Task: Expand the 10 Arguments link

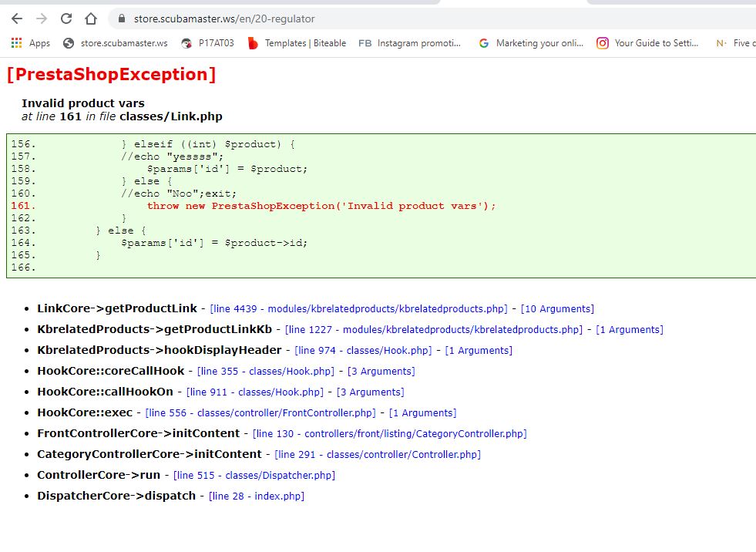Action: (x=557, y=309)
